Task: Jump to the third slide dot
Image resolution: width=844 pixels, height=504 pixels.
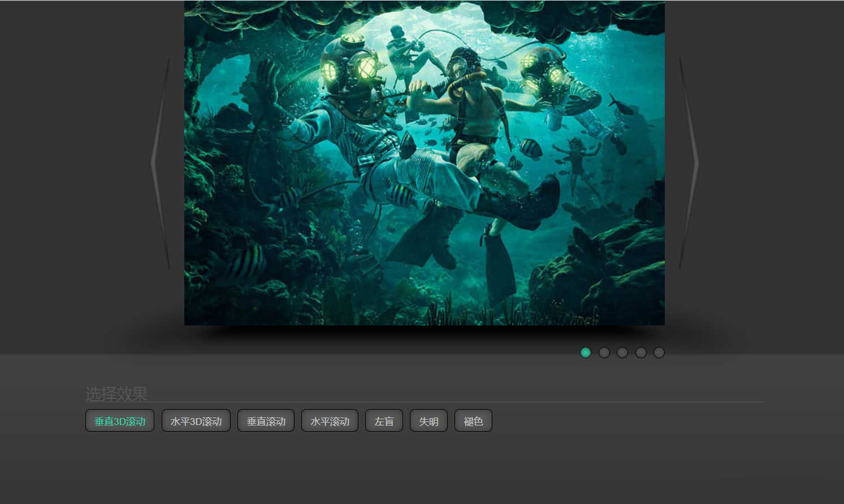Action: (622, 353)
